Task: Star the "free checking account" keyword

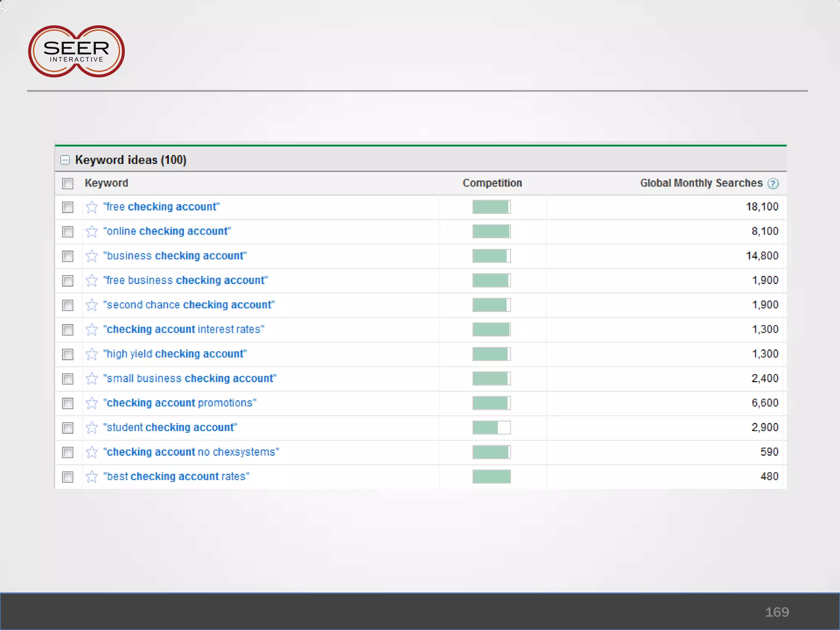Action: [92, 207]
